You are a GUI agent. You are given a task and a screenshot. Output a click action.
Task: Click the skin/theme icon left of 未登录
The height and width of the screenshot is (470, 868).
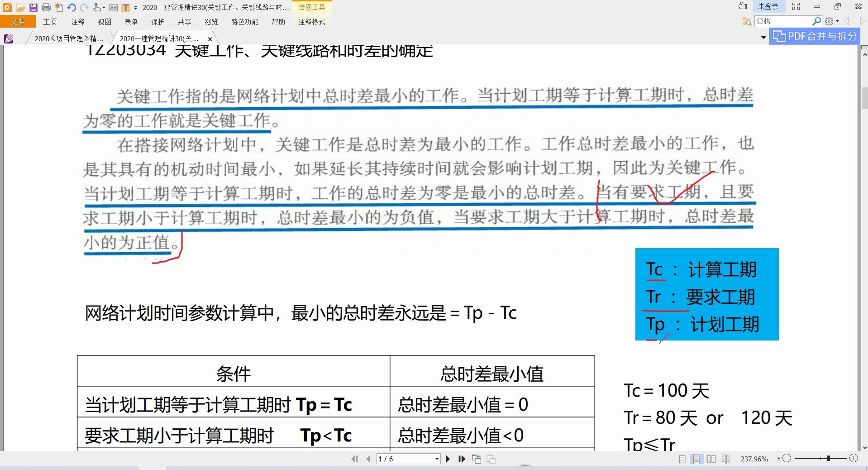743,6
